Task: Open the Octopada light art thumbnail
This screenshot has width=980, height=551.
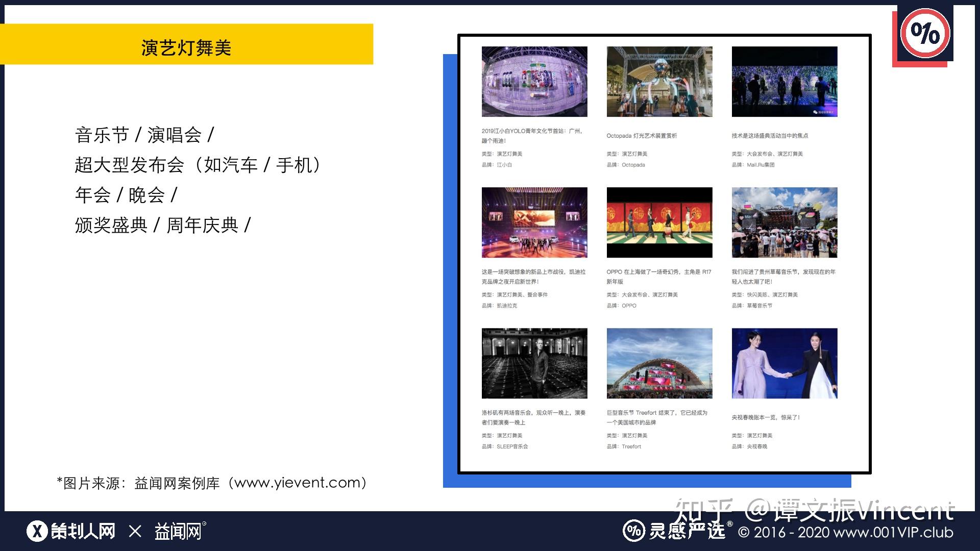Action: coord(659,82)
